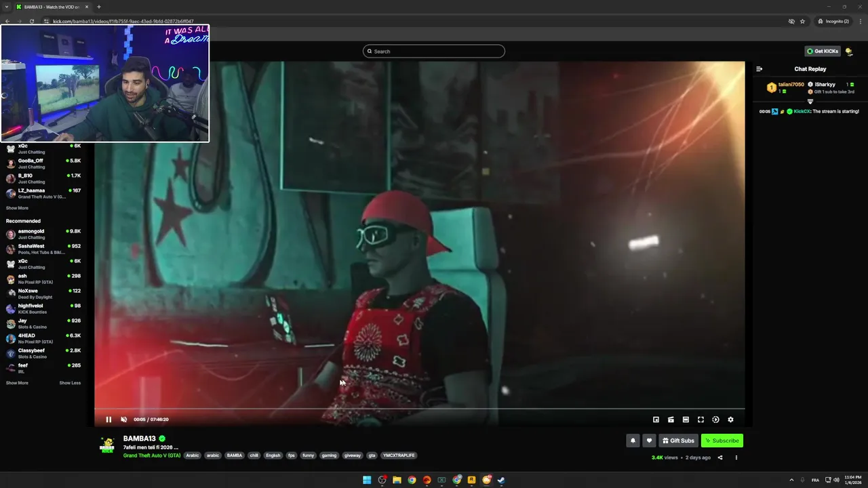Focus the Kick search field
The image size is (868, 488).
(434, 52)
